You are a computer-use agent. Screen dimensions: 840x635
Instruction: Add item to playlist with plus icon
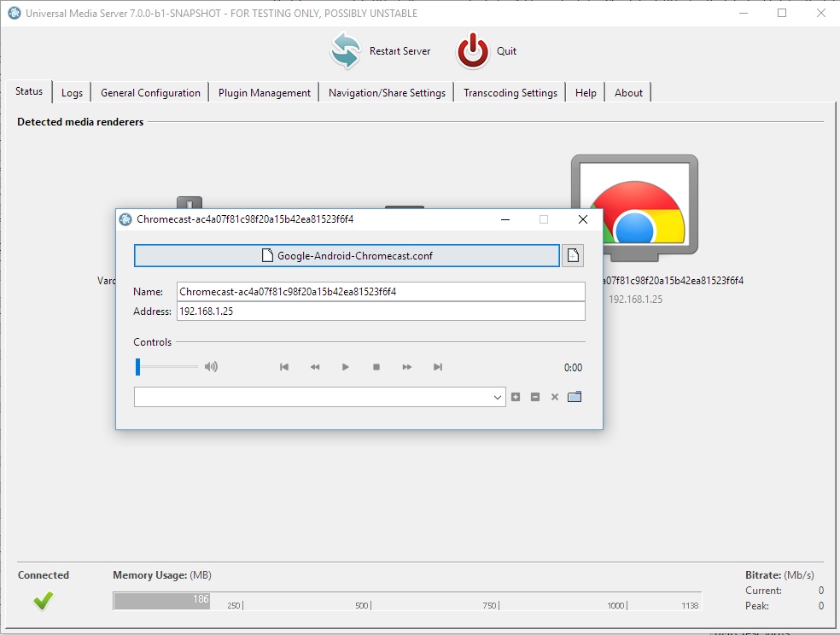pos(516,397)
